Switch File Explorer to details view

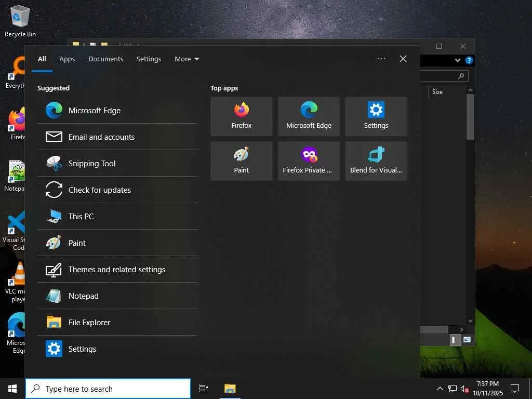coord(454,340)
